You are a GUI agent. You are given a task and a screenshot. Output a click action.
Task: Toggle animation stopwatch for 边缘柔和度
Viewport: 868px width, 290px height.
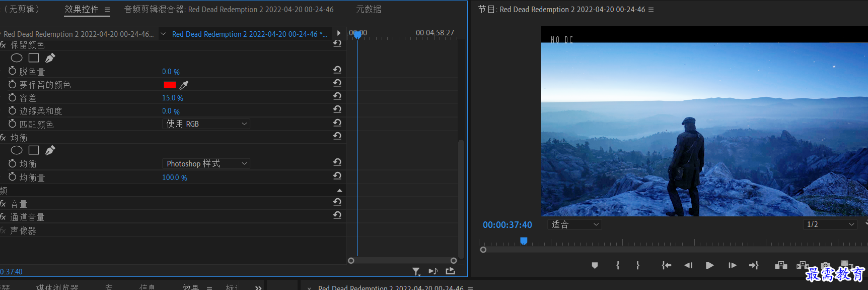point(13,110)
